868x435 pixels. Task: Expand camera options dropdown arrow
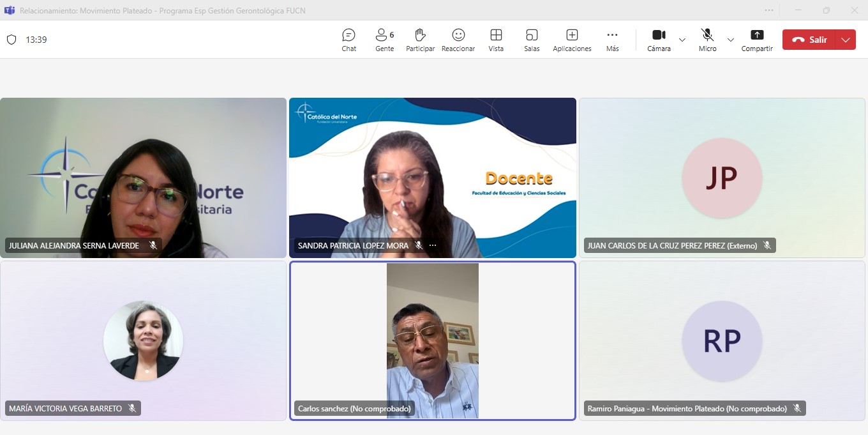pos(682,40)
